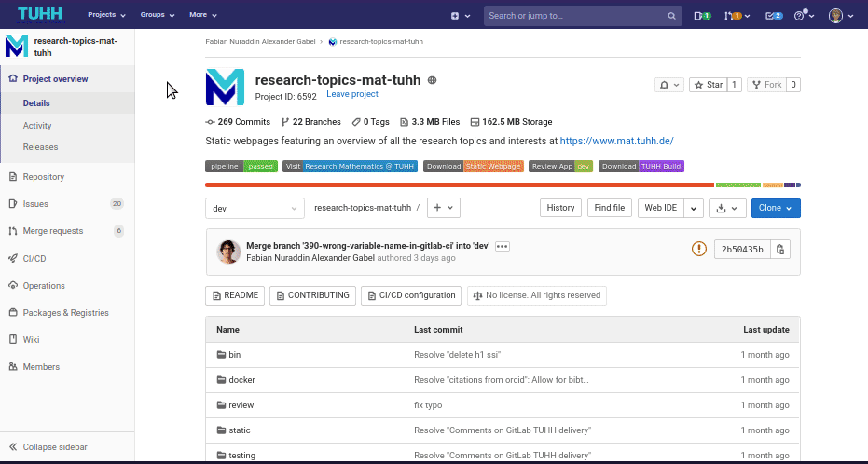Select Details in sidebar
This screenshot has height=464, width=868.
click(67, 103)
